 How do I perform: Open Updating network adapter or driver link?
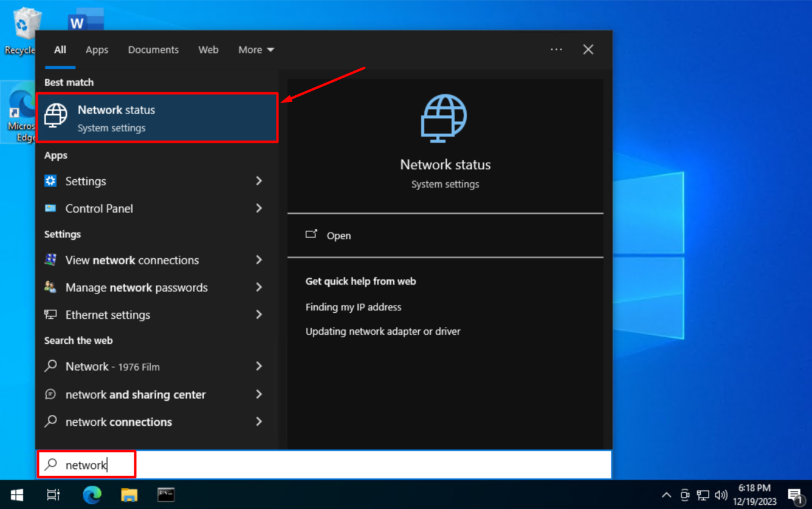click(383, 332)
